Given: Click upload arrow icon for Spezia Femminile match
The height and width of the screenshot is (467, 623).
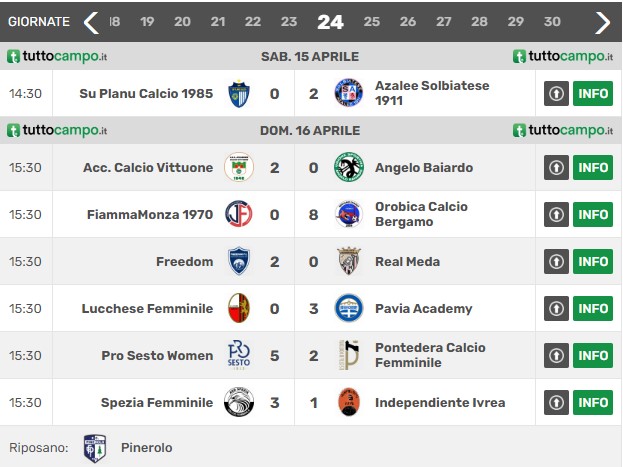Looking at the screenshot, I should (556, 403).
